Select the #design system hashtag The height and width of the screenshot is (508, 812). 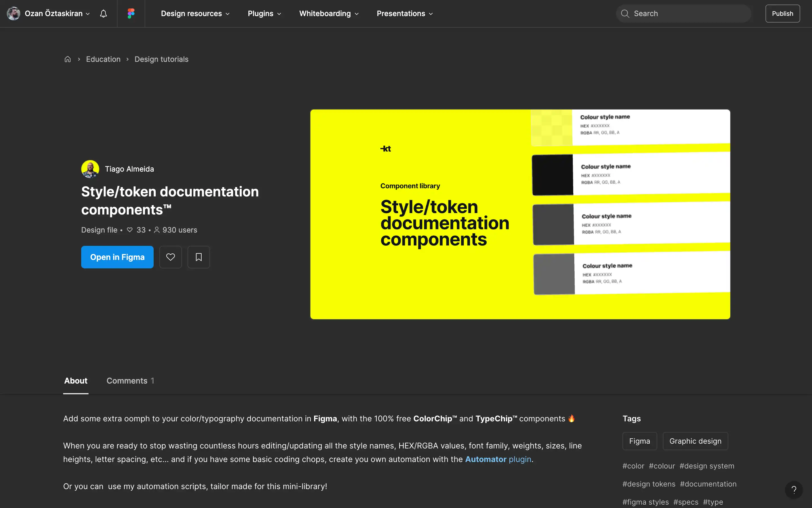click(x=707, y=466)
